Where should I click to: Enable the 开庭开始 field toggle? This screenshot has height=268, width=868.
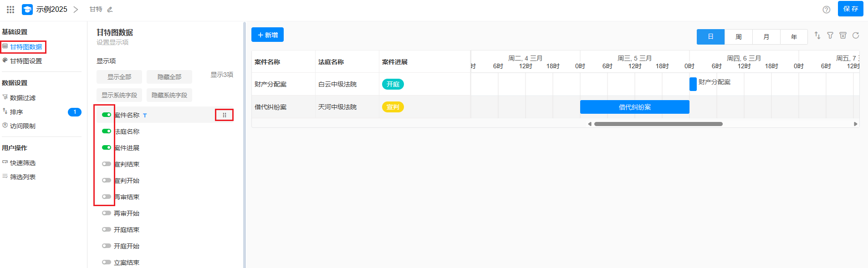[107, 246]
